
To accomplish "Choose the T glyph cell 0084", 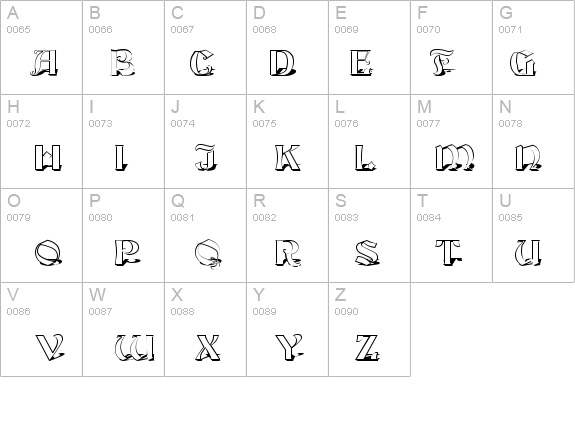I will click(x=451, y=235).
